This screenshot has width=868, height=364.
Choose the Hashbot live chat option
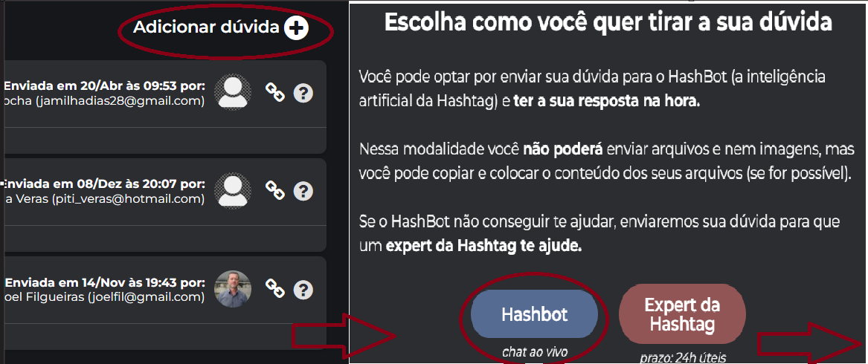click(534, 314)
